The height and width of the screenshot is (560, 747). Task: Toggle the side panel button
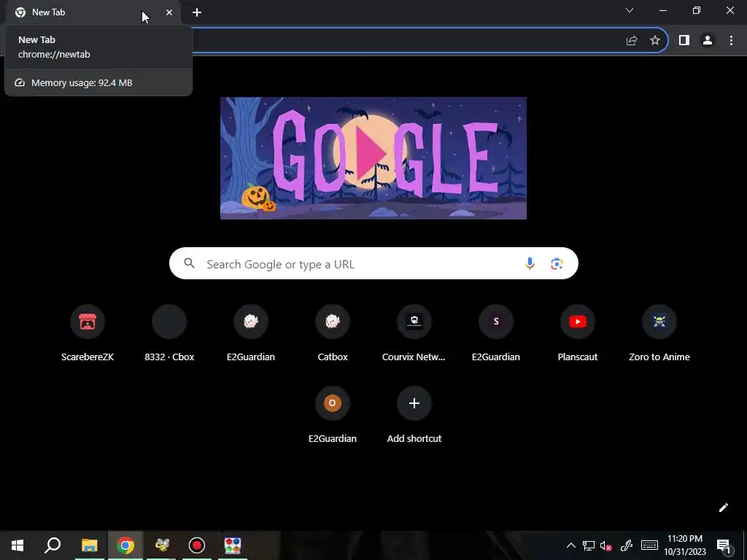coord(684,41)
